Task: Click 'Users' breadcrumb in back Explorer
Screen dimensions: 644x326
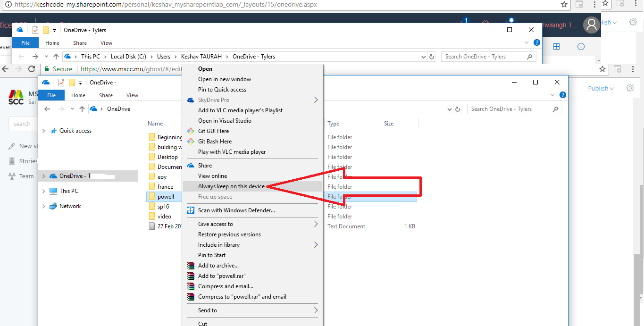Action: (164, 57)
